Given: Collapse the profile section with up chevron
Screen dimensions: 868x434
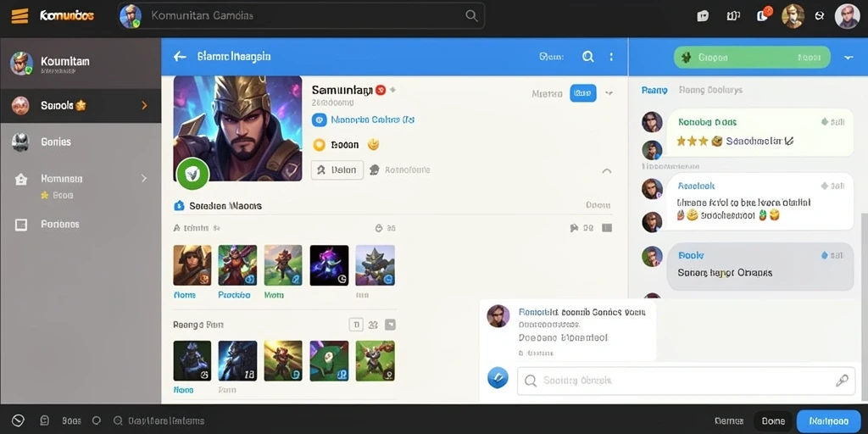Looking at the screenshot, I should [x=607, y=171].
